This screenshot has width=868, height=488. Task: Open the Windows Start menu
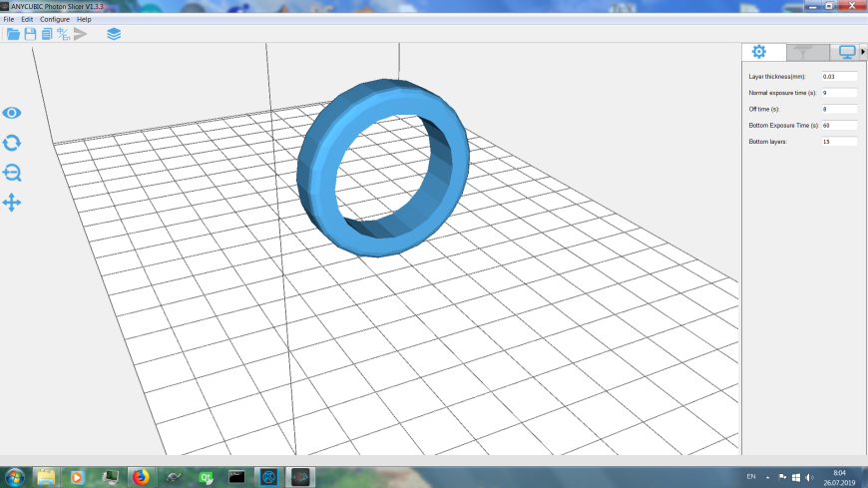[x=14, y=477]
